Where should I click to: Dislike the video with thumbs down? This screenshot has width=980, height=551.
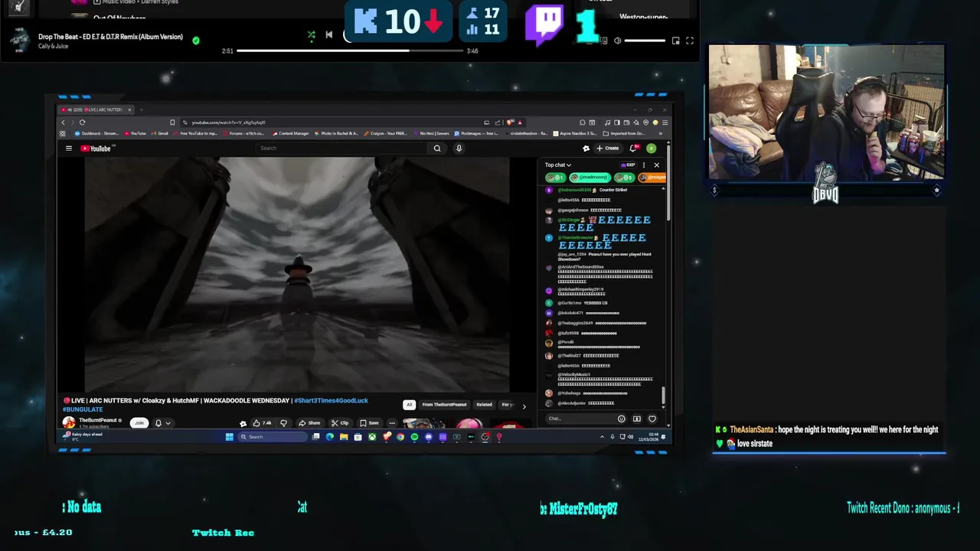283,423
